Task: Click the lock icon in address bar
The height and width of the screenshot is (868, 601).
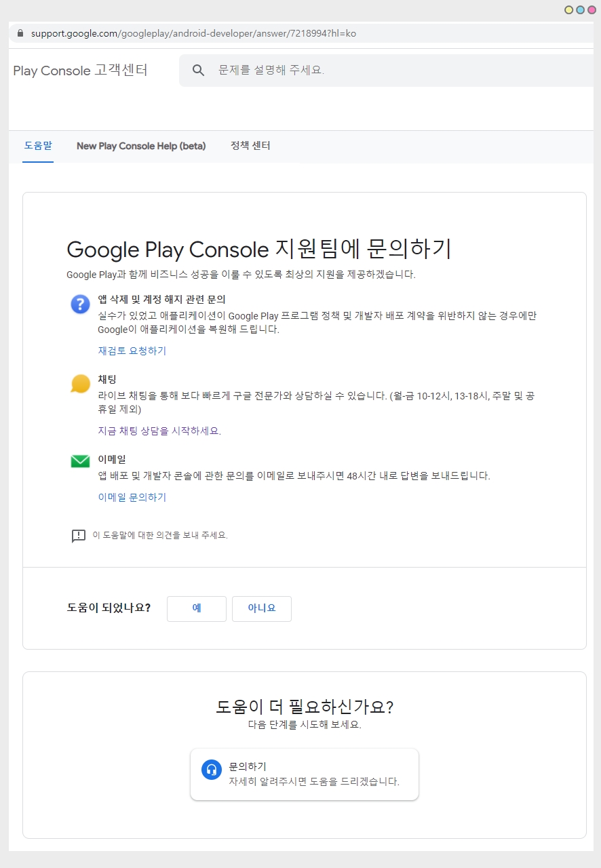Action: [x=20, y=33]
